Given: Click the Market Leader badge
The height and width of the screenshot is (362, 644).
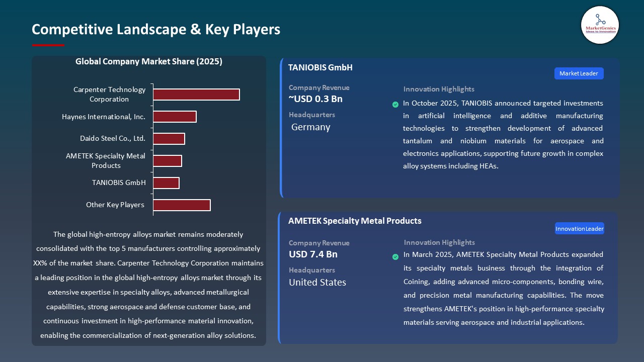Looking at the screenshot, I should click(579, 73).
